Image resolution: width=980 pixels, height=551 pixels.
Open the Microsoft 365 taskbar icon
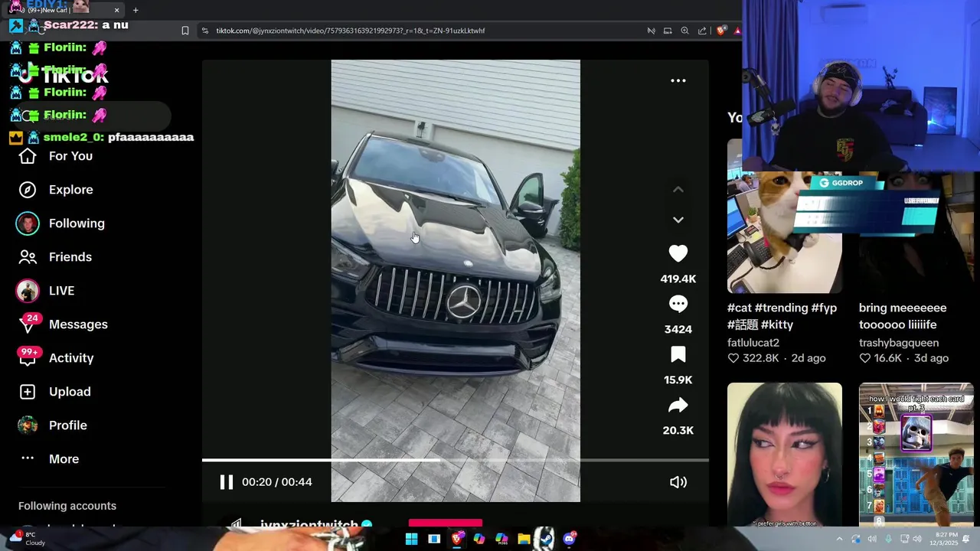pos(501,539)
